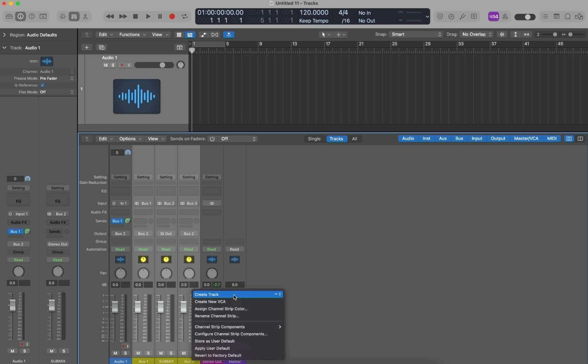
Task: Open the List Editors icon
Action: pos(545,16)
